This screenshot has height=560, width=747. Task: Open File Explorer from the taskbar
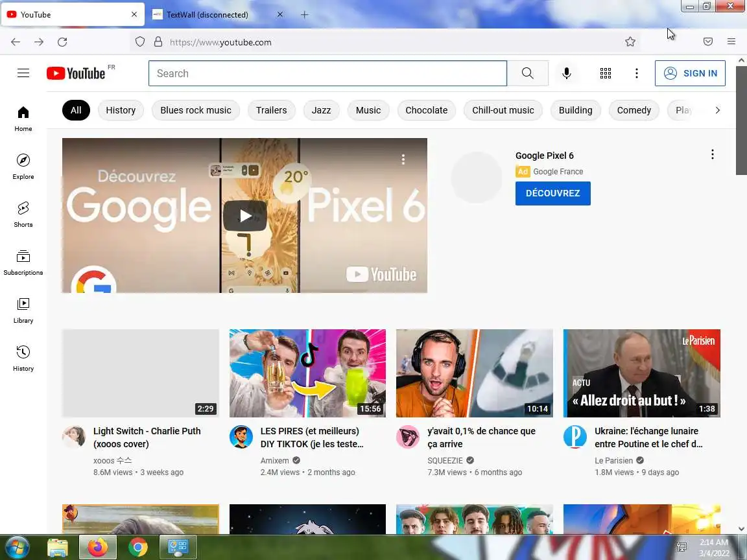[x=58, y=548]
